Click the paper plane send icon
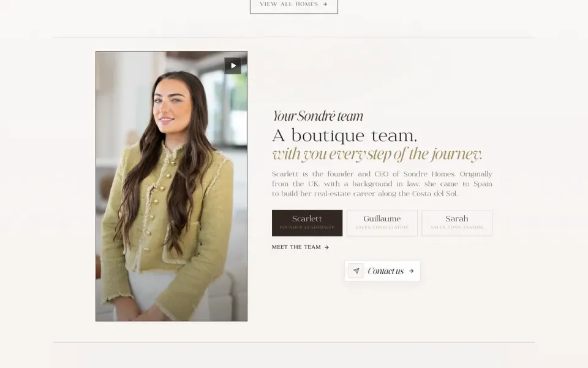The width and height of the screenshot is (588, 368). coord(356,270)
